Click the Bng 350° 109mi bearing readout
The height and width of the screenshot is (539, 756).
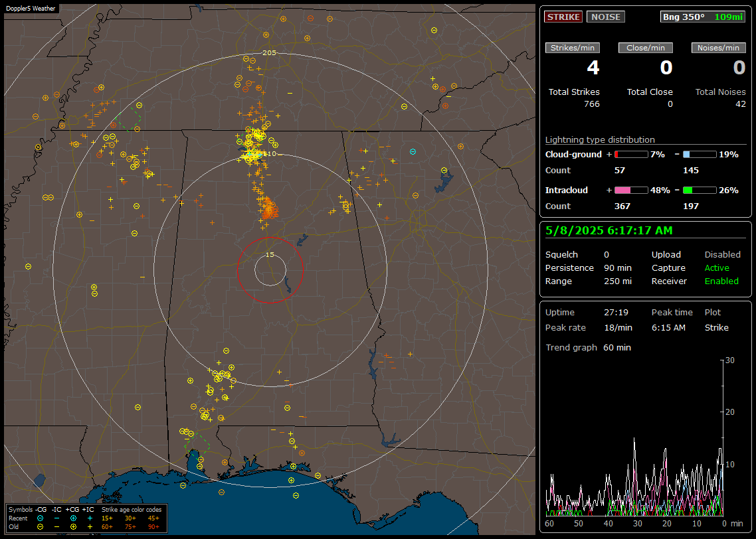click(x=702, y=17)
